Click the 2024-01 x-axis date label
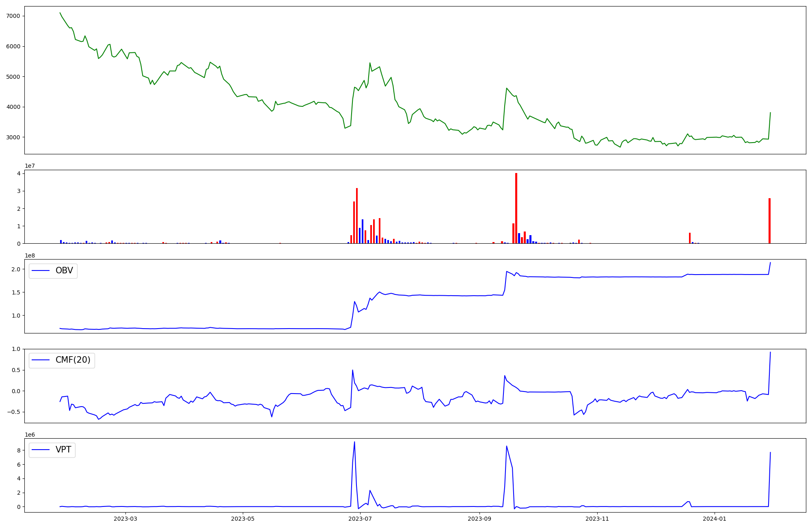 coord(715,519)
